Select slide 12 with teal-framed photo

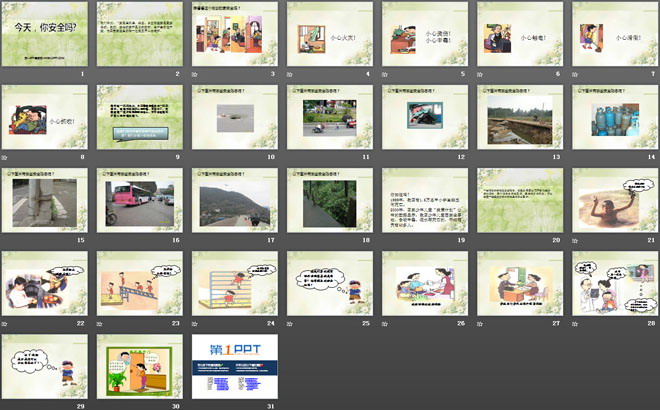425,117
